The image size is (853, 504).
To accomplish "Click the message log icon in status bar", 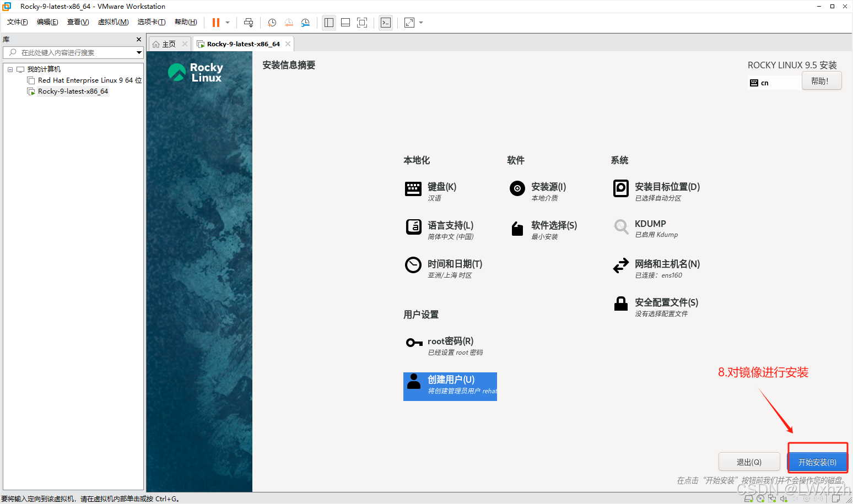I will [x=836, y=498].
